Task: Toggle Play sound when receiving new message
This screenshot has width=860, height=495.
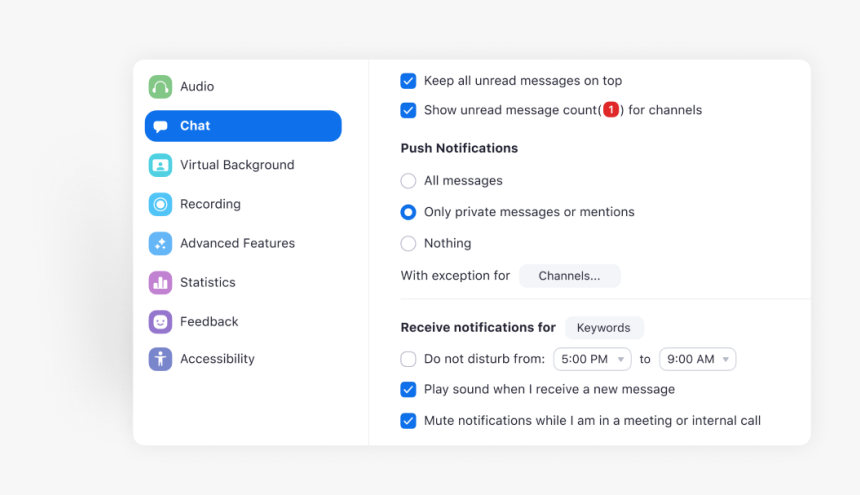Action: pyautogui.click(x=408, y=389)
